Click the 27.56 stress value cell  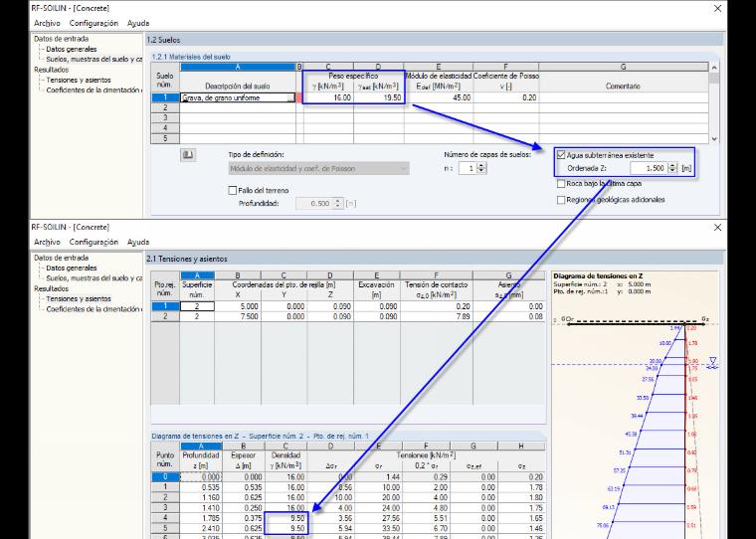378,518
